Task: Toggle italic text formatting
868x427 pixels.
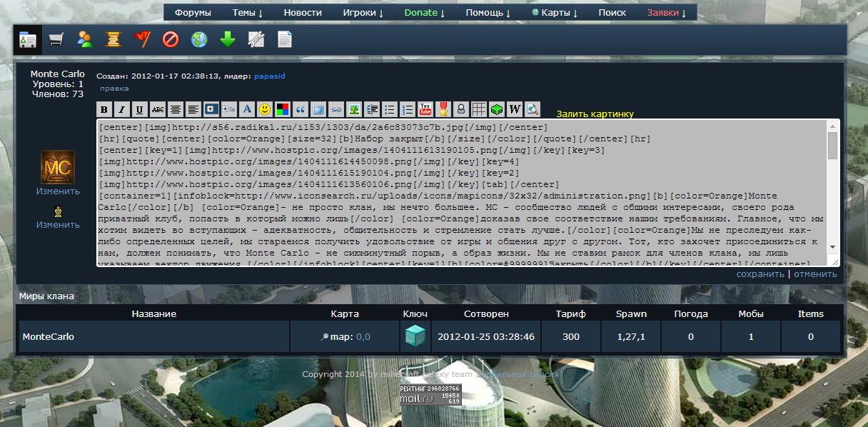Action: pyautogui.click(x=122, y=109)
